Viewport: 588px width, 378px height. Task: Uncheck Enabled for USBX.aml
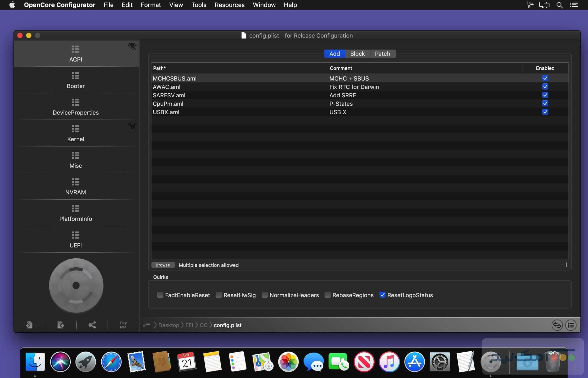coord(545,112)
